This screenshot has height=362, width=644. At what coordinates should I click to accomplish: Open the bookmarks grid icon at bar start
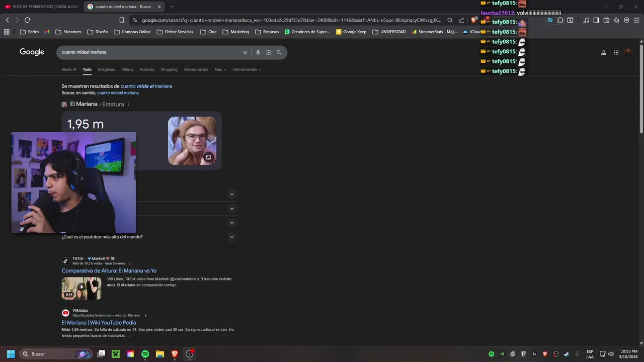tap(7, 32)
